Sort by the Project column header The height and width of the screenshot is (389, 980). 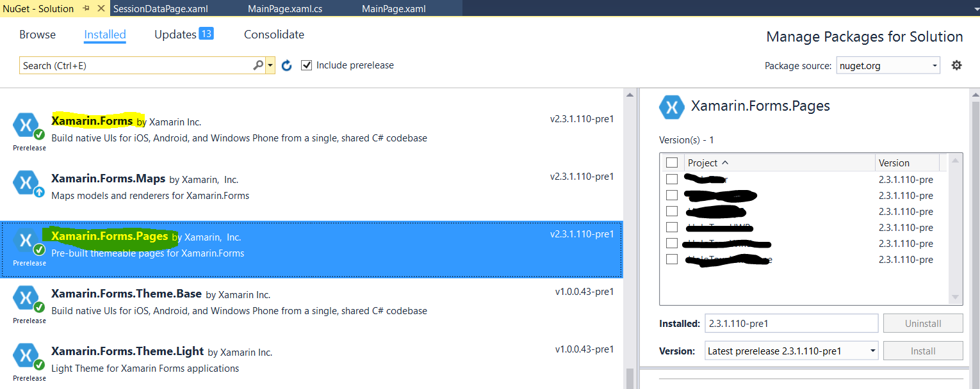[778, 163]
